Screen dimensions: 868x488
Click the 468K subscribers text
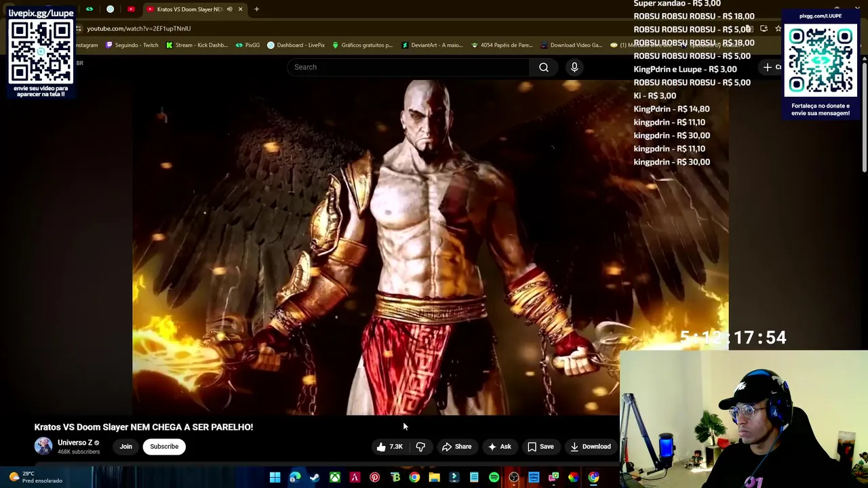point(79,452)
